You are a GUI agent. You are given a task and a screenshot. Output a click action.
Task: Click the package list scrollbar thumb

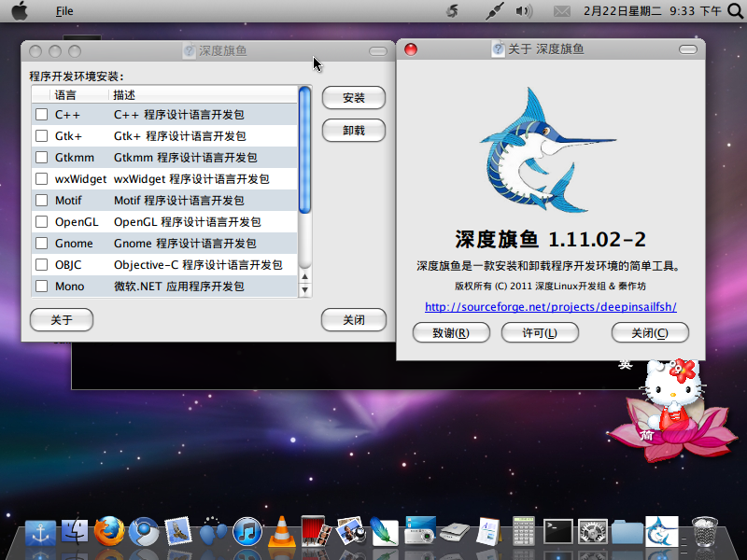click(305, 150)
